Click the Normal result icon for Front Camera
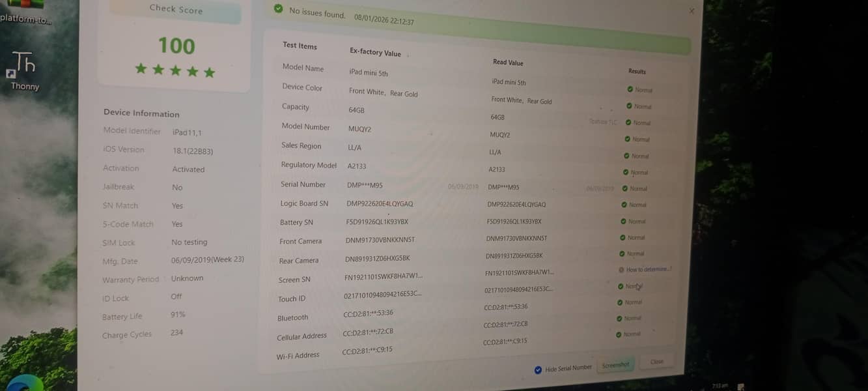The image size is (868, 391). point(623,237)
